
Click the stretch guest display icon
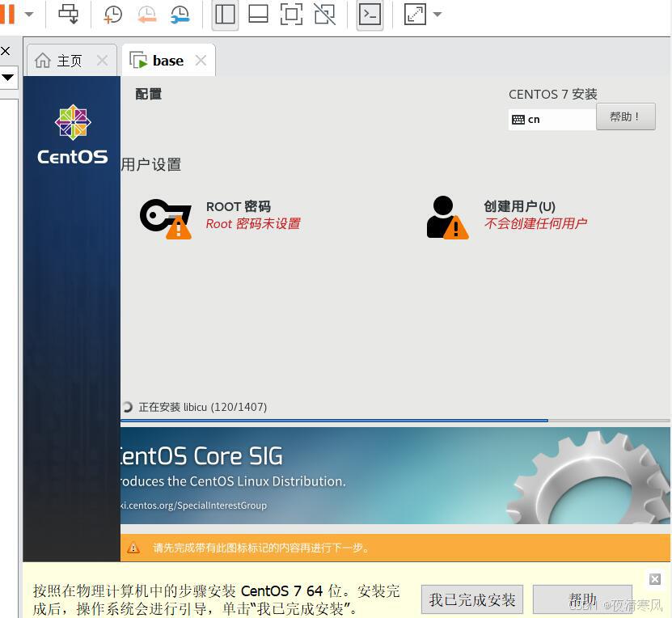click(x=415, y=14)
